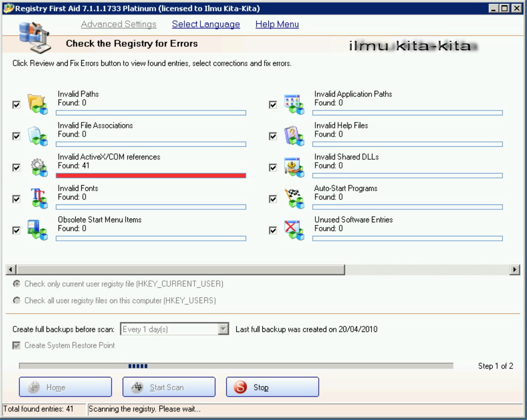Uncheck the Auto-Start Programs checkbox
Viewport: 527px width, 420px height.
pyautogui.click(x=273, y=199)
